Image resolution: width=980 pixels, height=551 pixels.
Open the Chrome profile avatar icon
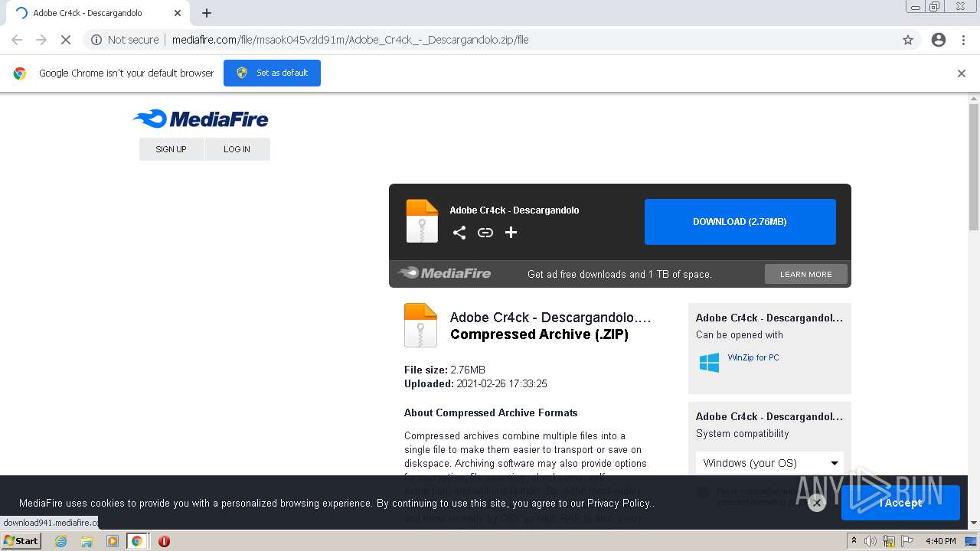(x=939, y=40)
